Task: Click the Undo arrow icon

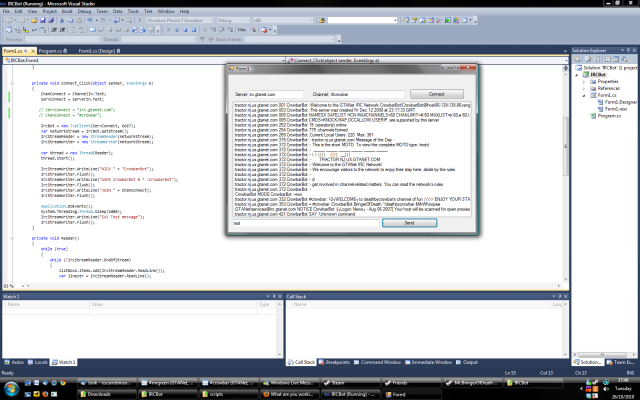Action: [89, 20]
